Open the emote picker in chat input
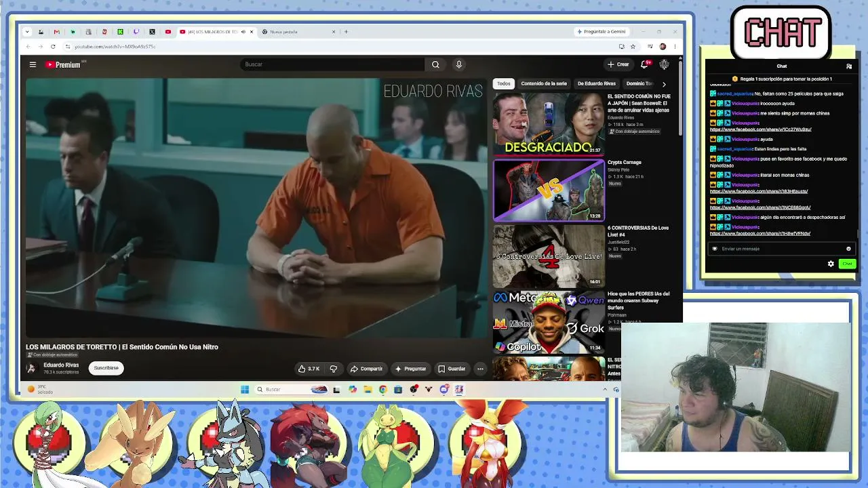Viewport: 868px width, 488px height. tap(848, 249)
